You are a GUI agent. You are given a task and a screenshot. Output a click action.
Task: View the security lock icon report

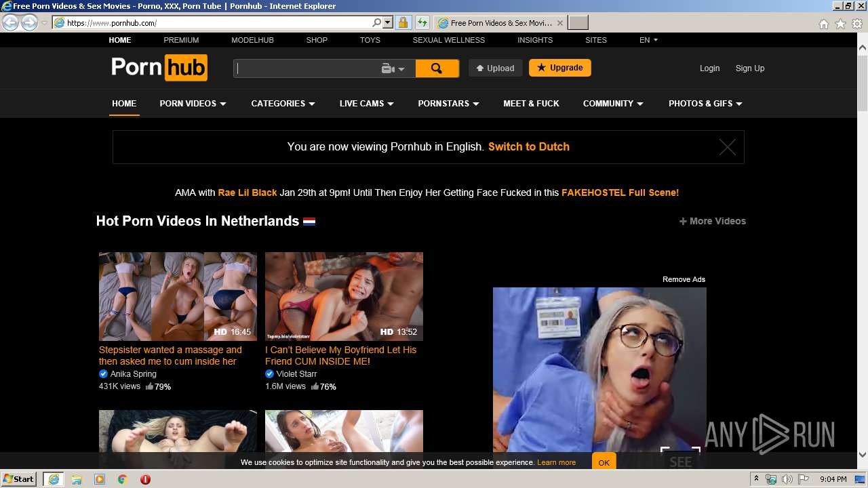point(403,22)
